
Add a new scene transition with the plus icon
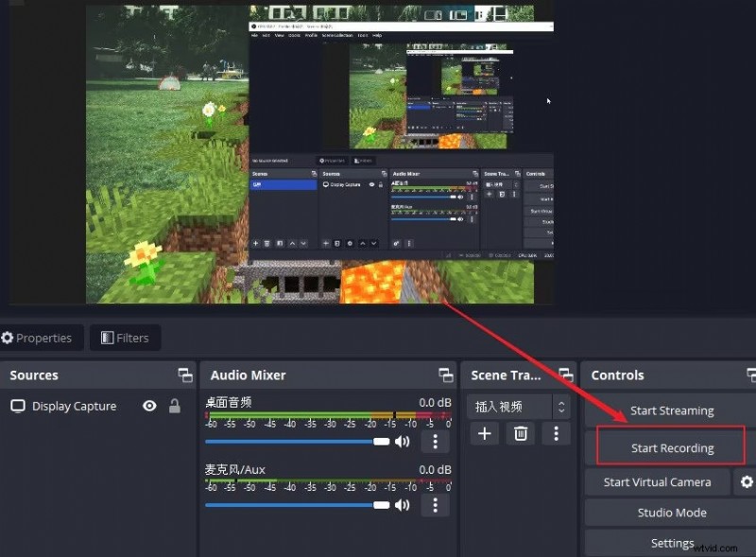tap(484, 433)
